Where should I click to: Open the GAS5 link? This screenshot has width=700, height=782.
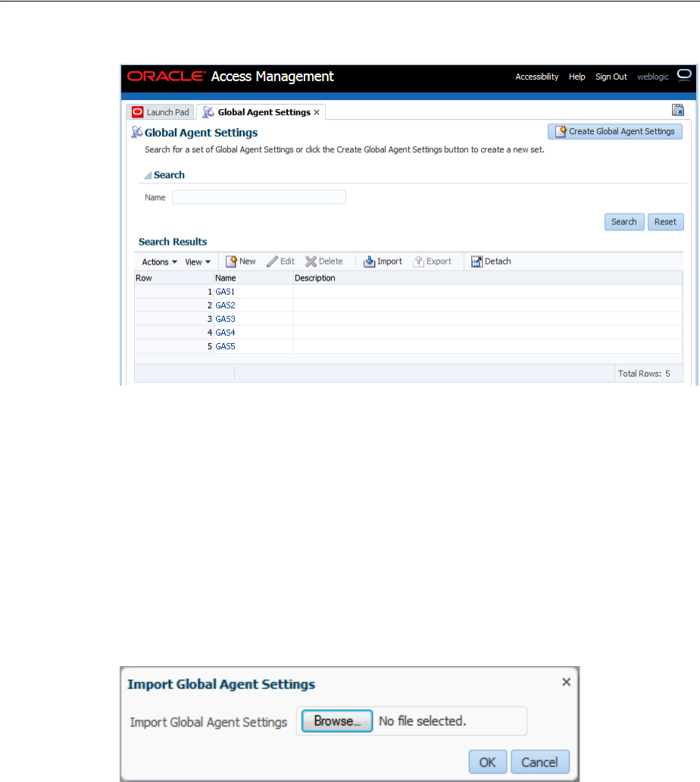225,346
